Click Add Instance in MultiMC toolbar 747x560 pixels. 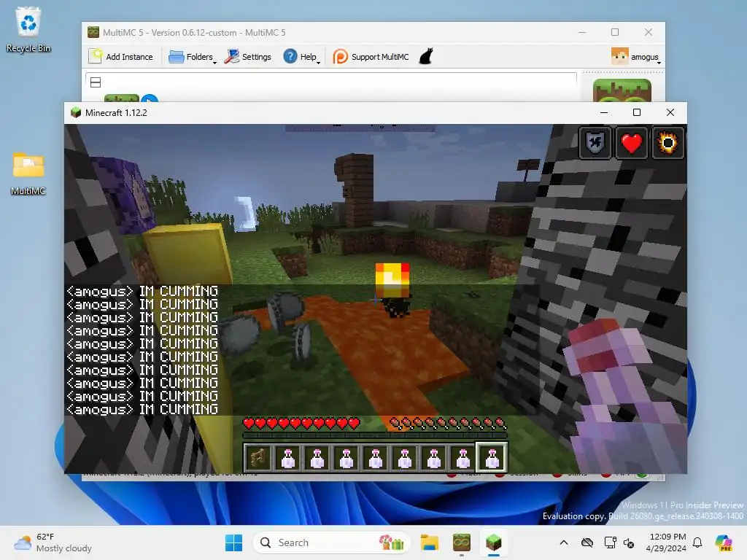point(121,57)
